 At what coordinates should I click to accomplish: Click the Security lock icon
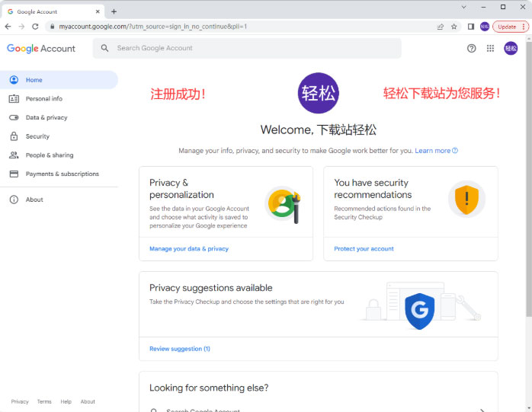click(14, 136)
